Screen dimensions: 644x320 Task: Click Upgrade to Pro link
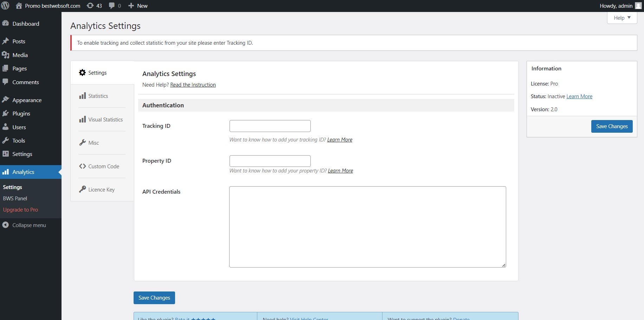click(20, 209)
